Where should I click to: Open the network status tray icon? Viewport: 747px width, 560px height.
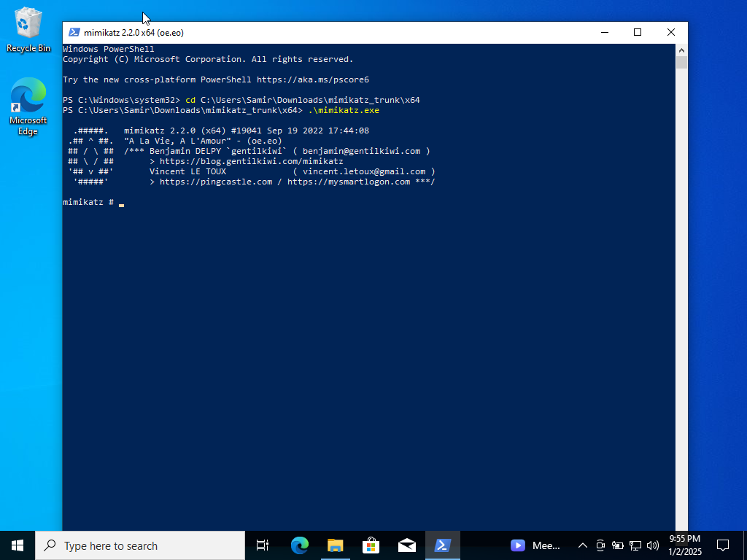pos(635,545)
